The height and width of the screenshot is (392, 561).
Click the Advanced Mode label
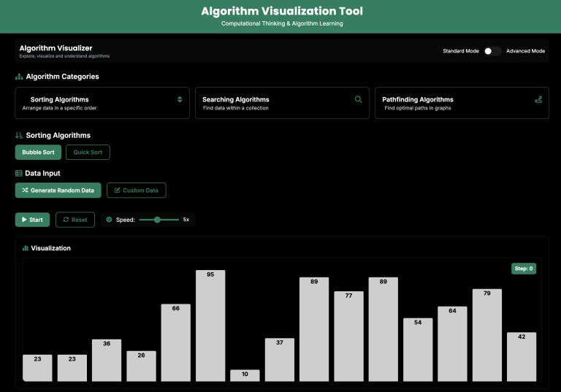click(x=526, y=51)
